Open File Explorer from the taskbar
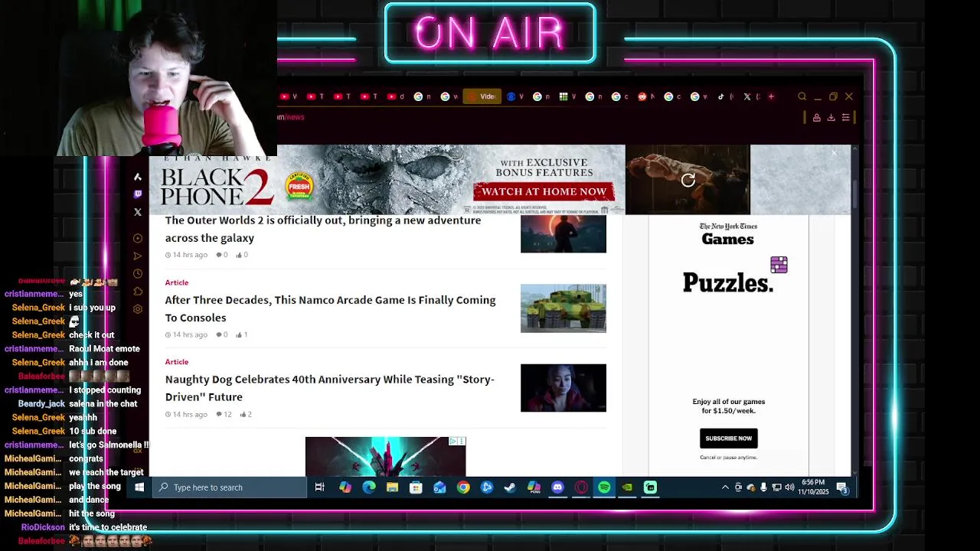This screenshot has width=980, height=551. click(392, 487)
